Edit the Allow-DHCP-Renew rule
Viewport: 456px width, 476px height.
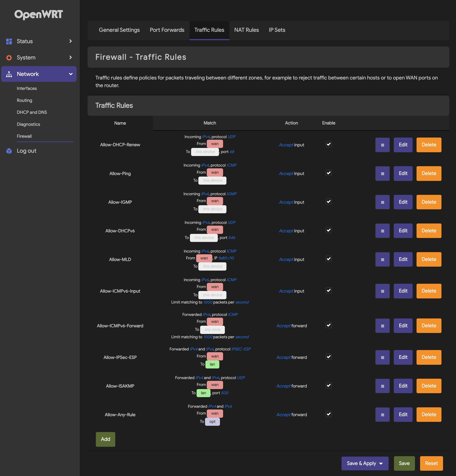point(403,145)
